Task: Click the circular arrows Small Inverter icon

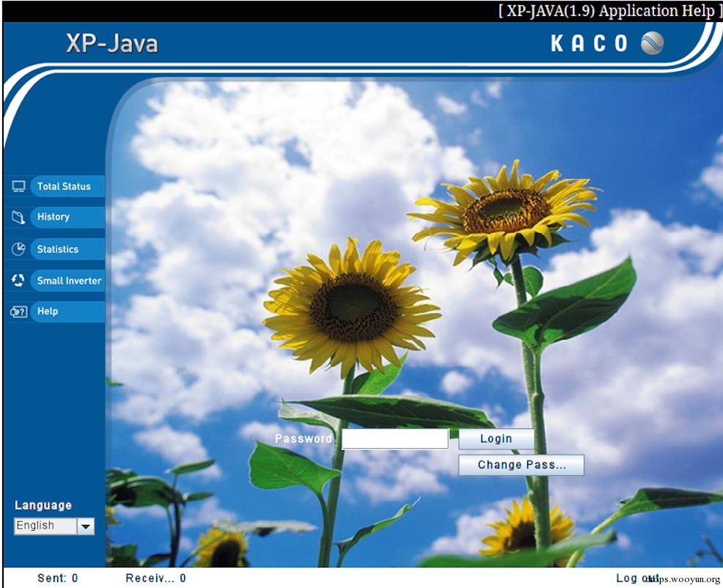Action: point(18,280)
